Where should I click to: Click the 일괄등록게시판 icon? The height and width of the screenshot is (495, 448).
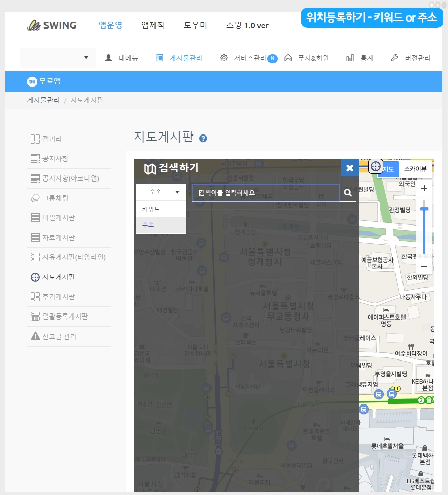pyautogui.click(x=35, y=317)
